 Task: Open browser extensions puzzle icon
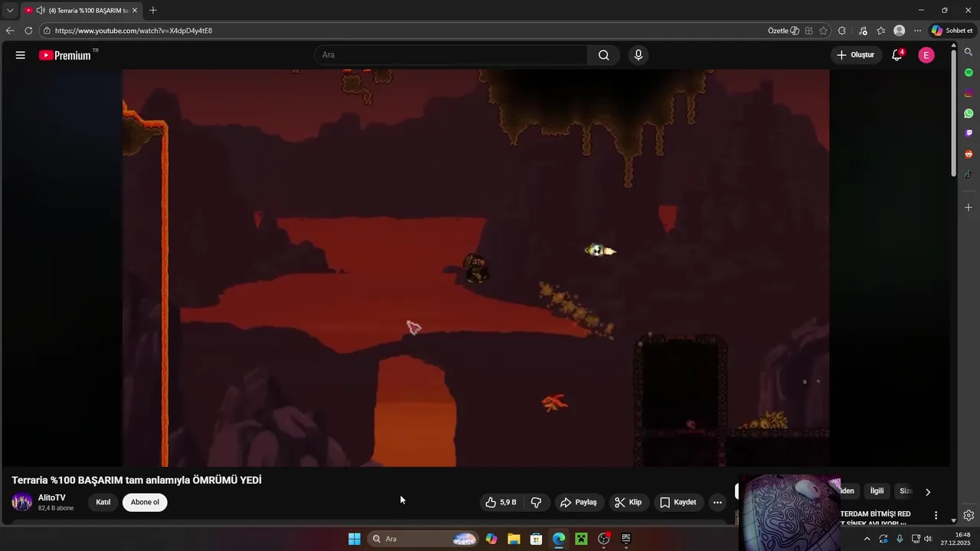coord(842,31)
